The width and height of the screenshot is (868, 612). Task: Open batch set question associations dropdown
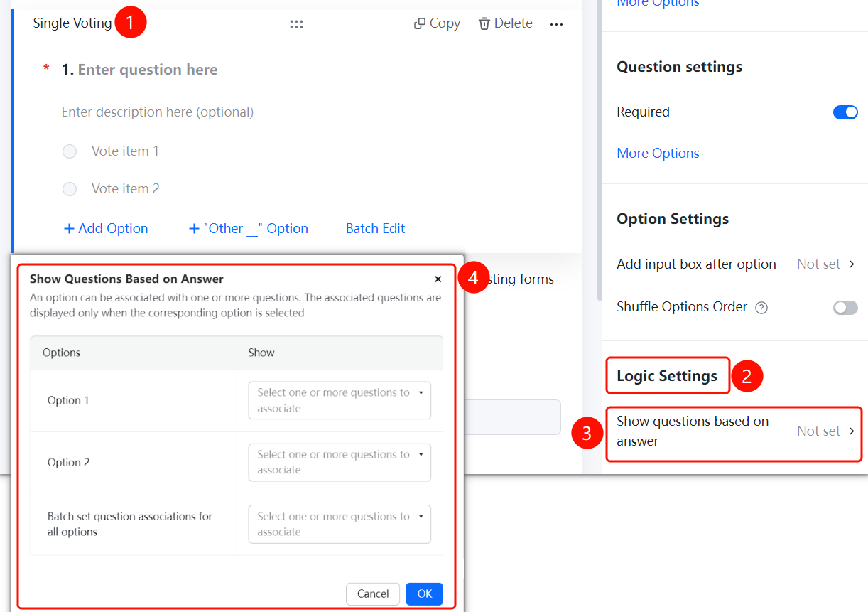click(340, 524)
